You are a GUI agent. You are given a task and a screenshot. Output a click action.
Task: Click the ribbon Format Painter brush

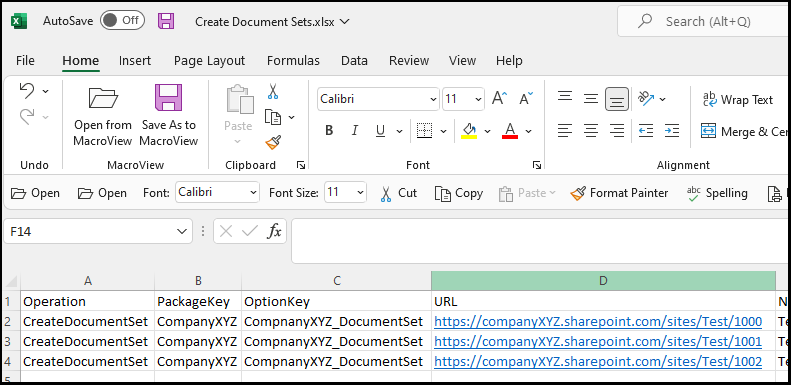tap(272, 143)
